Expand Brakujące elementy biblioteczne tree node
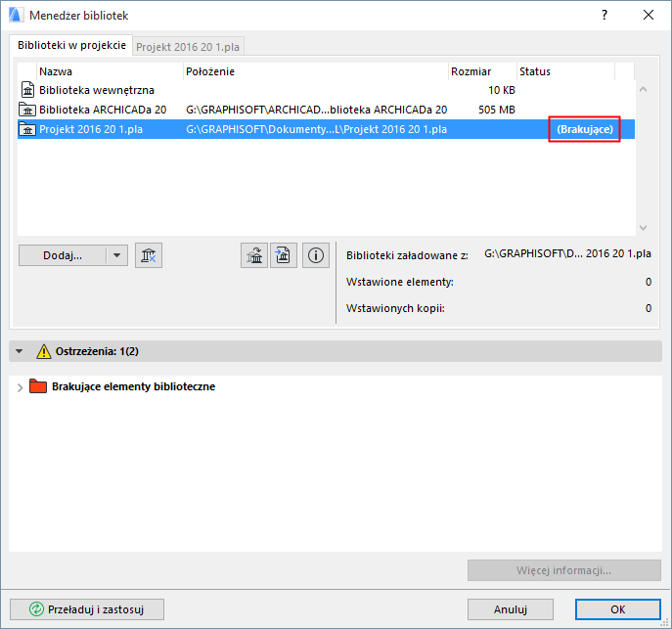Image resolution: width=672 pixels, height=629 pixels. (x=20, y=387)
